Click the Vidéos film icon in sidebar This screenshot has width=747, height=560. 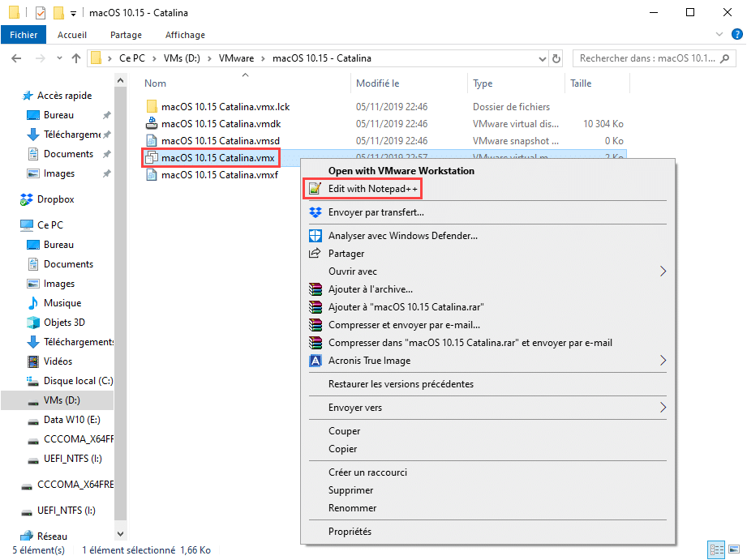[33, 361]
